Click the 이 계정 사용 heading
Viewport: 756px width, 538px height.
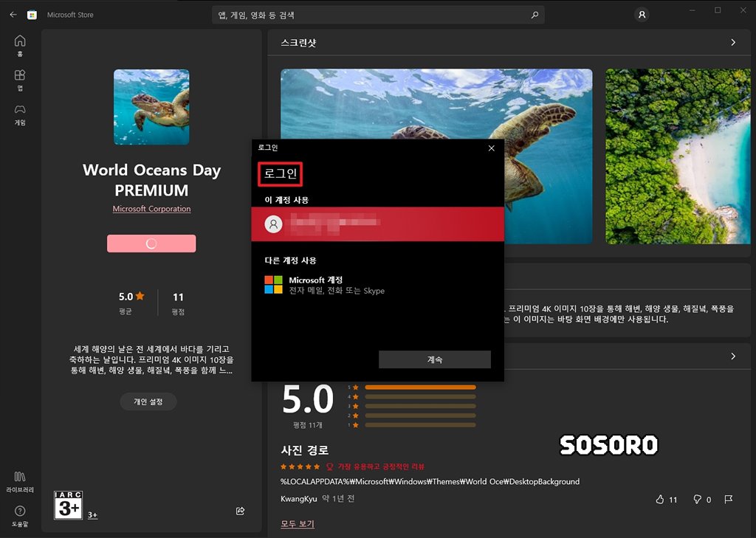[286, 199]
